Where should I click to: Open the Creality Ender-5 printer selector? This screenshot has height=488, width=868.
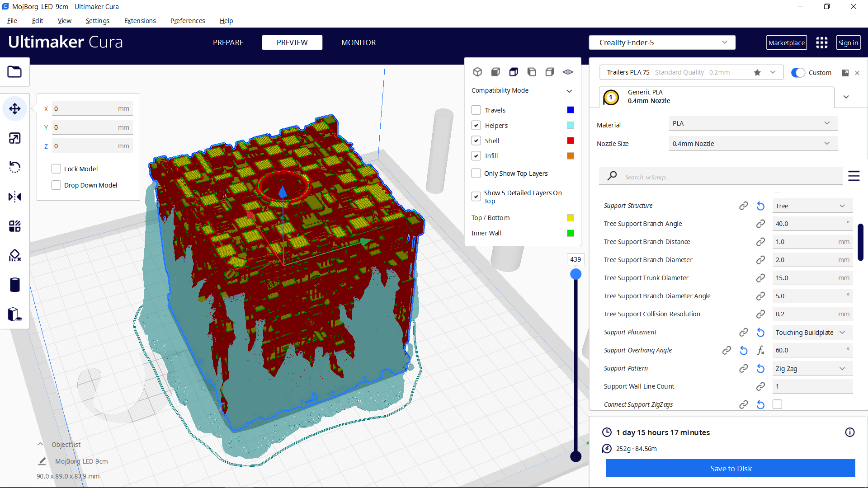coord(661,42)
